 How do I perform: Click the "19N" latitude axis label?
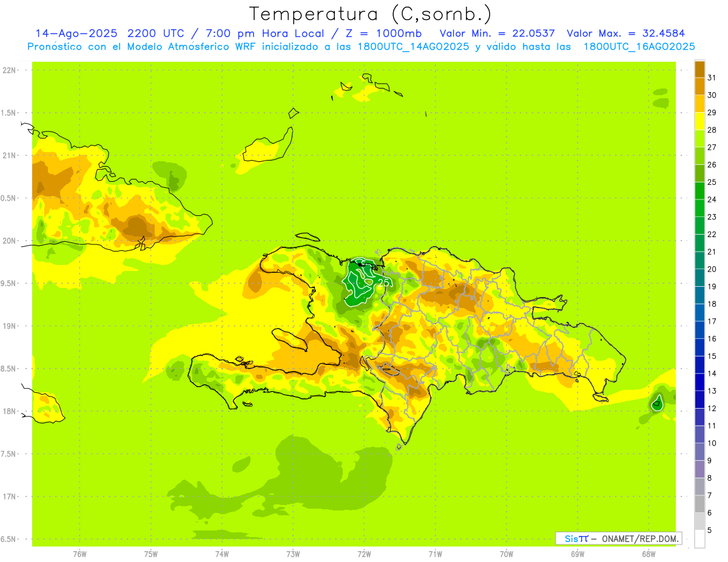coord(10,326)
